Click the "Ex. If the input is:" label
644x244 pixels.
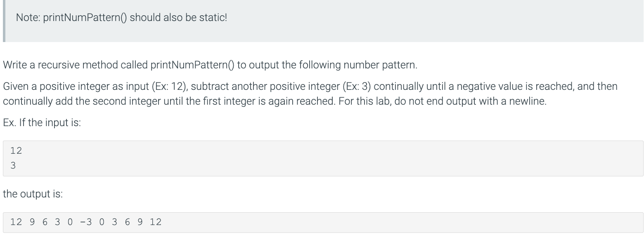42,123
